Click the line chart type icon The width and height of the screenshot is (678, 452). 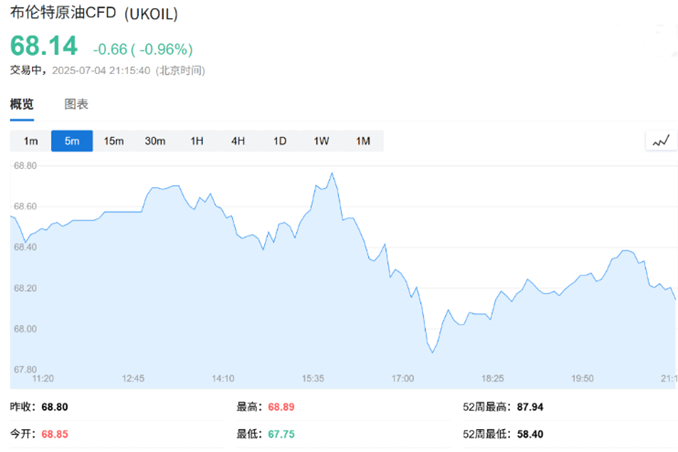[x=661, y=141]
